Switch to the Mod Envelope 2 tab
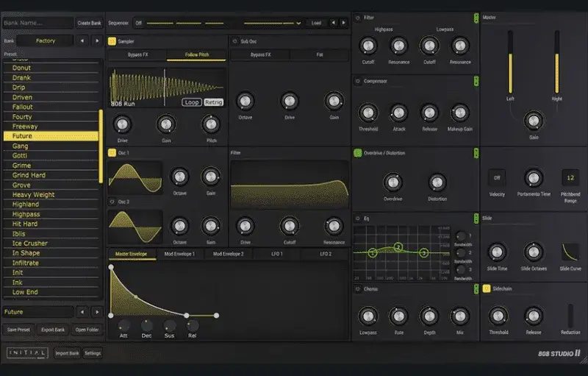Image resolution: width=588 pixels, height=376 pixels. click(229, 254)
